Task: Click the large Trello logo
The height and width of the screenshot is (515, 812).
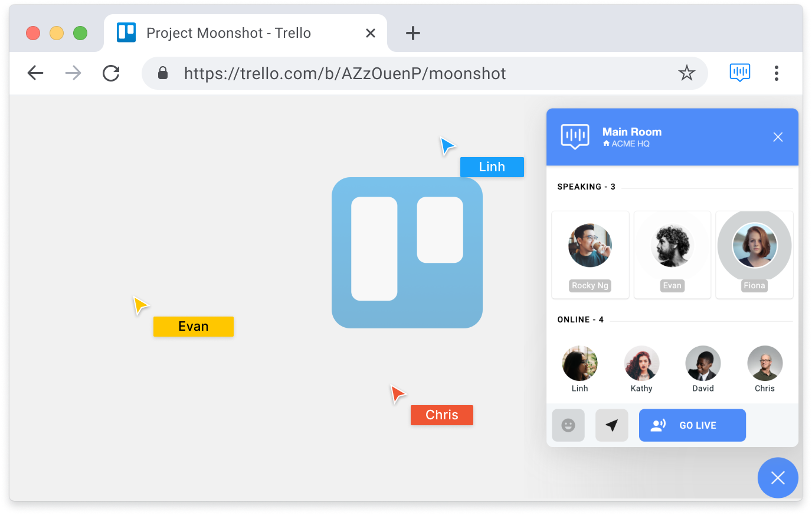Action: (x=407, y=253)
